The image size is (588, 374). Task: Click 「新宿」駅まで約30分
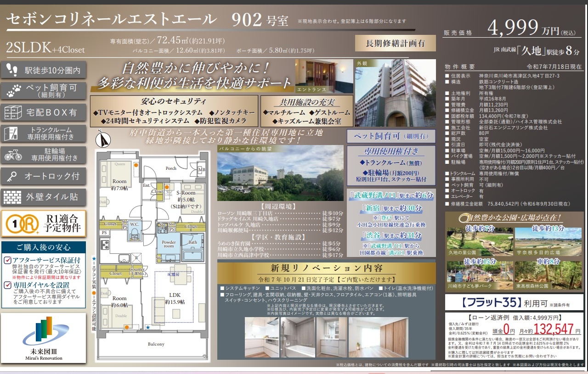click(x=390, y=208)
